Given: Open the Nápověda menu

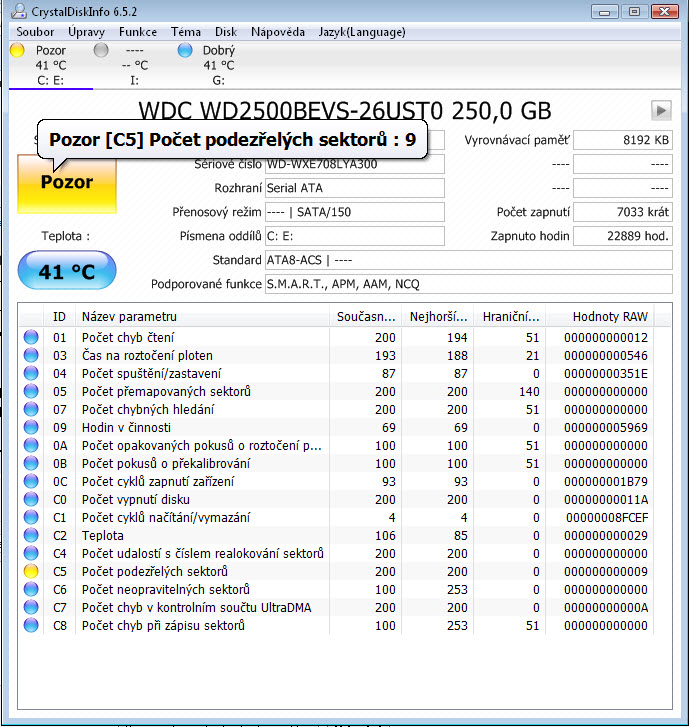Looking at the screenshot, I should pos(278,32).
